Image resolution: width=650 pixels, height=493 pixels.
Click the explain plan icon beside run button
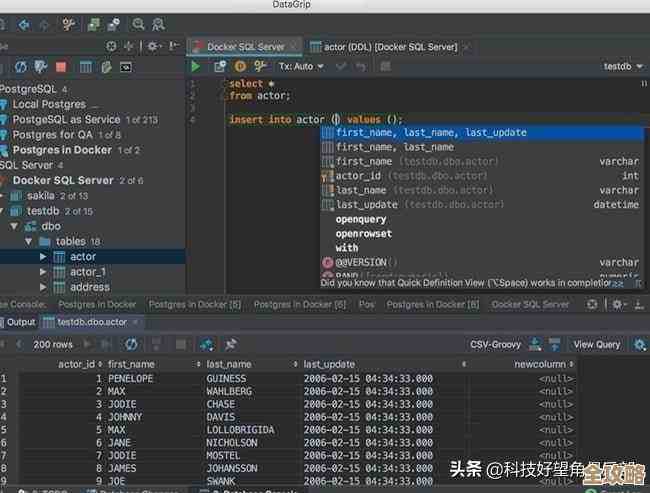tap(219, 66)
